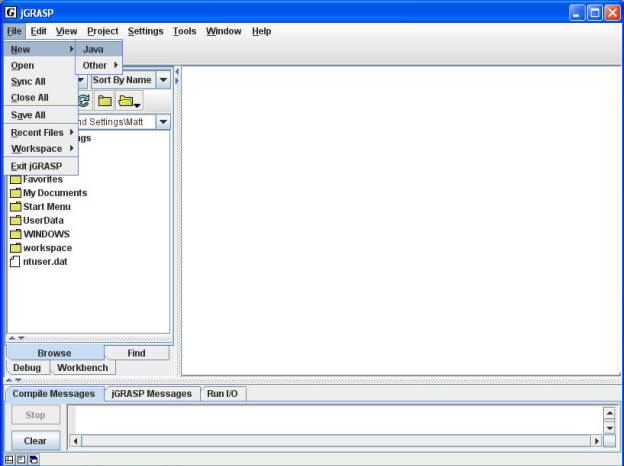Click the message pane scroll-up arrow
Viewport: 624px width, 466px height.
pyautogui.click(x=610, y=413)
